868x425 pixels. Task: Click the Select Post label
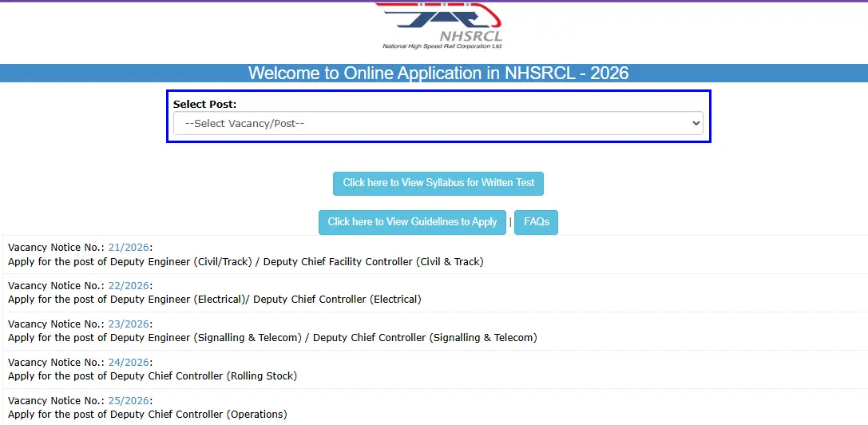(204, 104)
